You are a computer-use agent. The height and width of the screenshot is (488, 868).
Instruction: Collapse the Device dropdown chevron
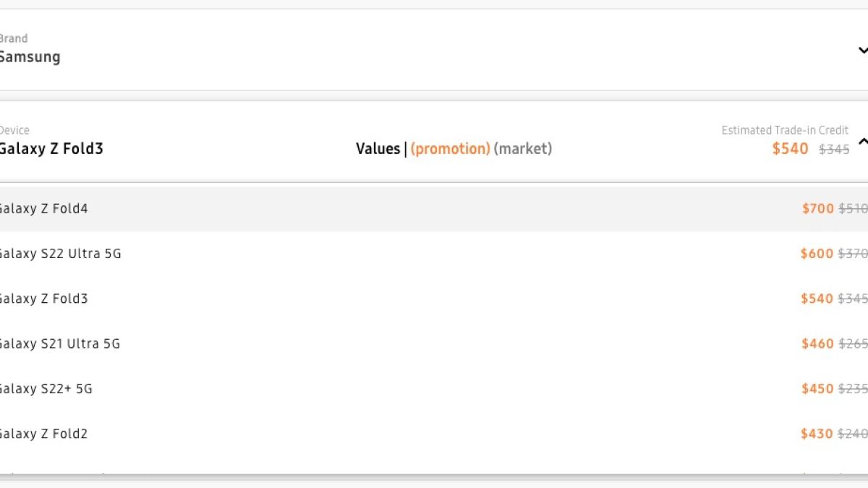pos(861,142)
